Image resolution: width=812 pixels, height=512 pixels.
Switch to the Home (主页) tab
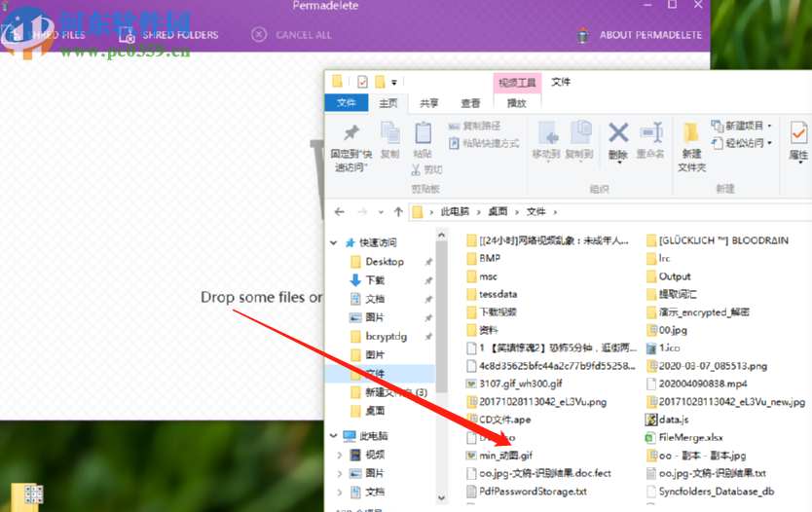coord(388,103)
